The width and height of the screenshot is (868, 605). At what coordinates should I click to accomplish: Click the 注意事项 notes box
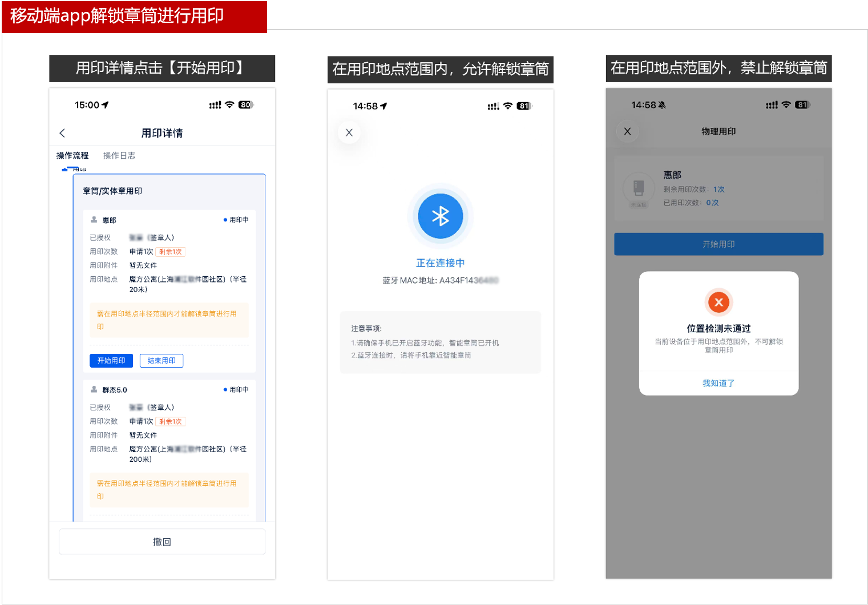pyautogui.click(x=440, y=342)
